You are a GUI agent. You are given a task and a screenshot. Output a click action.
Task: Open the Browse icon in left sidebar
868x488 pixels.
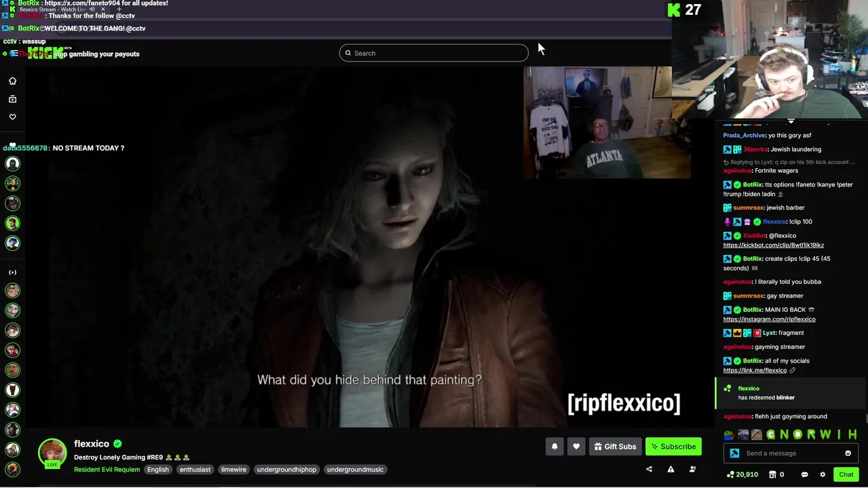point(12,99)
